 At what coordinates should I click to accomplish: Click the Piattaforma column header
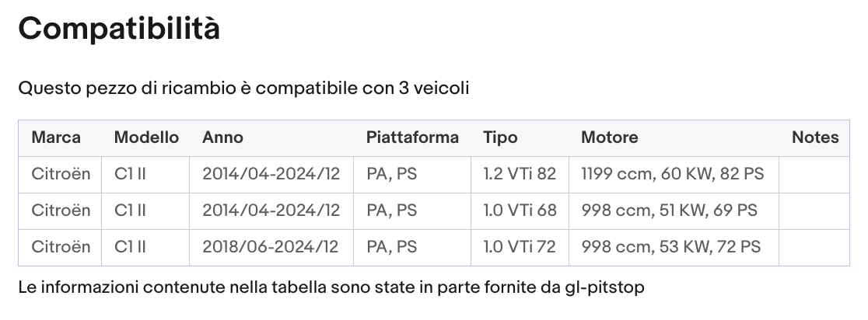pos(412,137)
